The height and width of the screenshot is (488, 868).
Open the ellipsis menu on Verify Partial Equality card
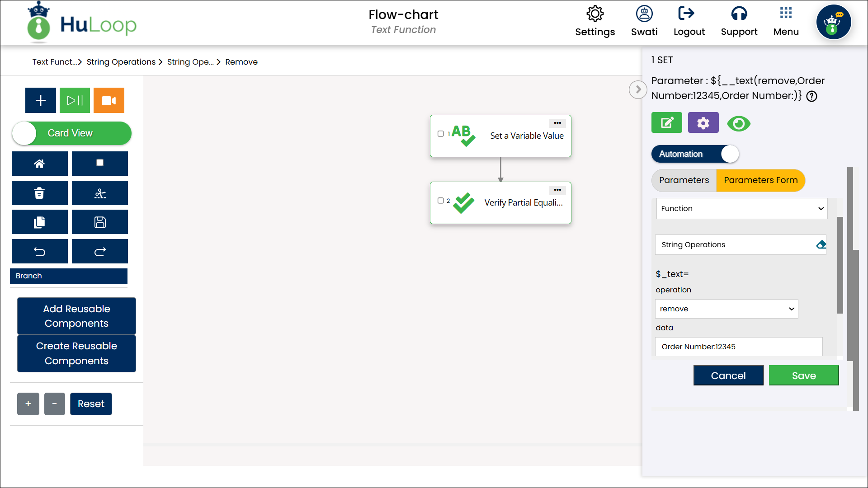(557, 190)
